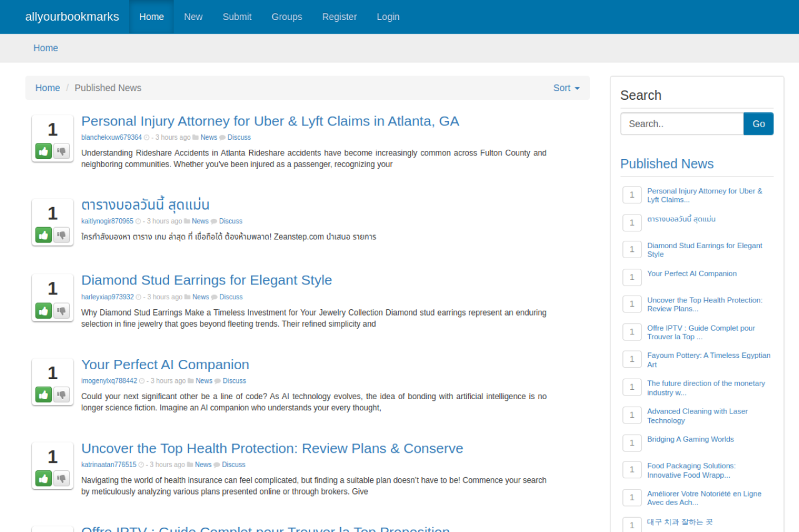
Task: Downvote Your Perfect AI Companion article
Action: tap(61, 394)
